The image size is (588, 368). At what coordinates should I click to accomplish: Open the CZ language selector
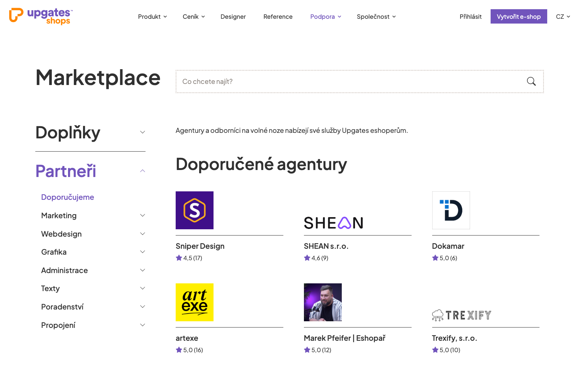563,17
